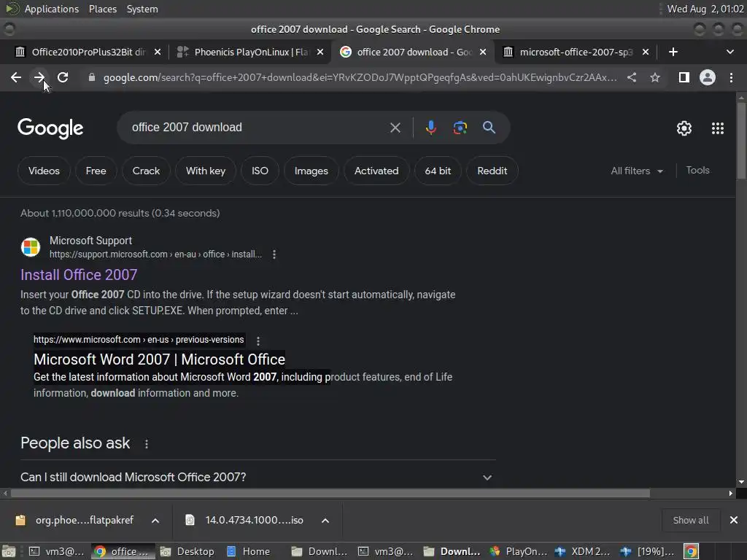Apply the Activated filter chip
747x560 pixels.
click(x=376, y=171)
